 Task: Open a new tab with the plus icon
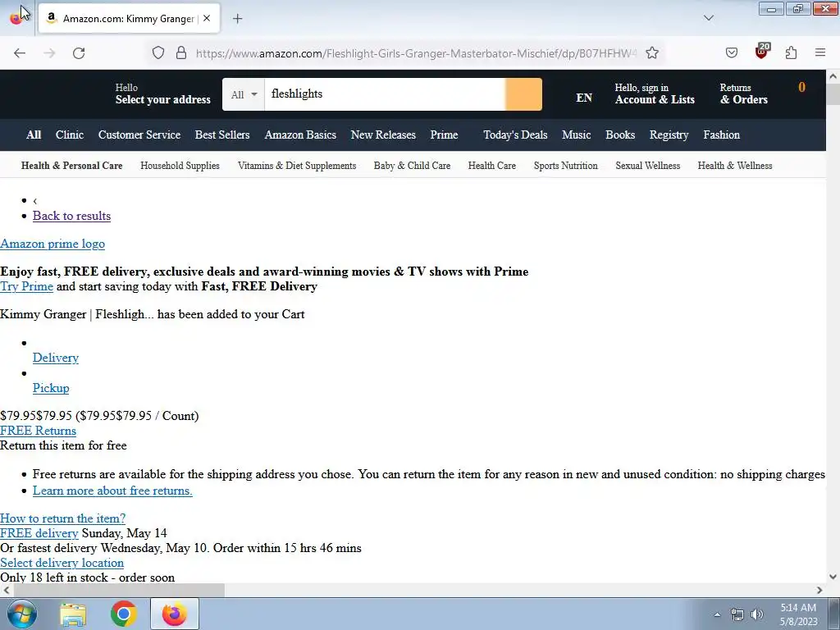click(x=238, y=19)
